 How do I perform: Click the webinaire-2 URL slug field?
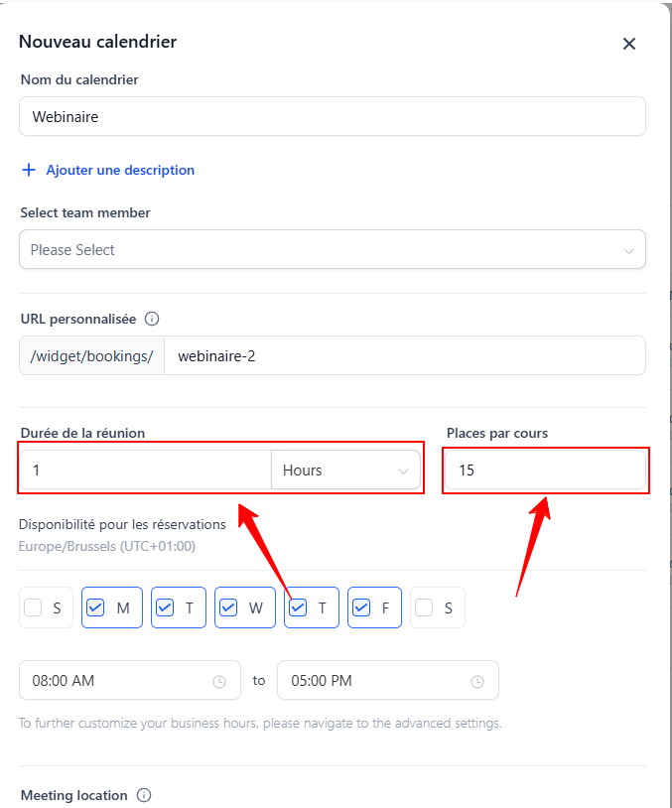[405, 355]
